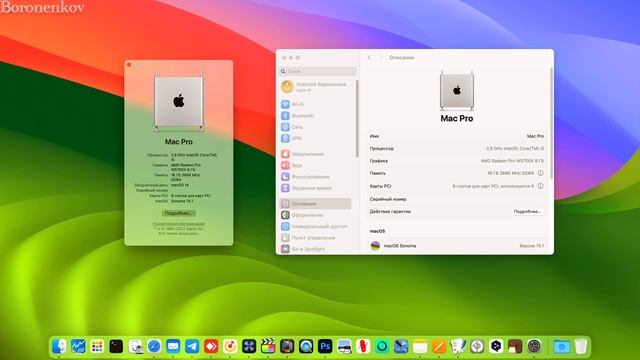Launch Telegram from the Dock

coord(192,347)
